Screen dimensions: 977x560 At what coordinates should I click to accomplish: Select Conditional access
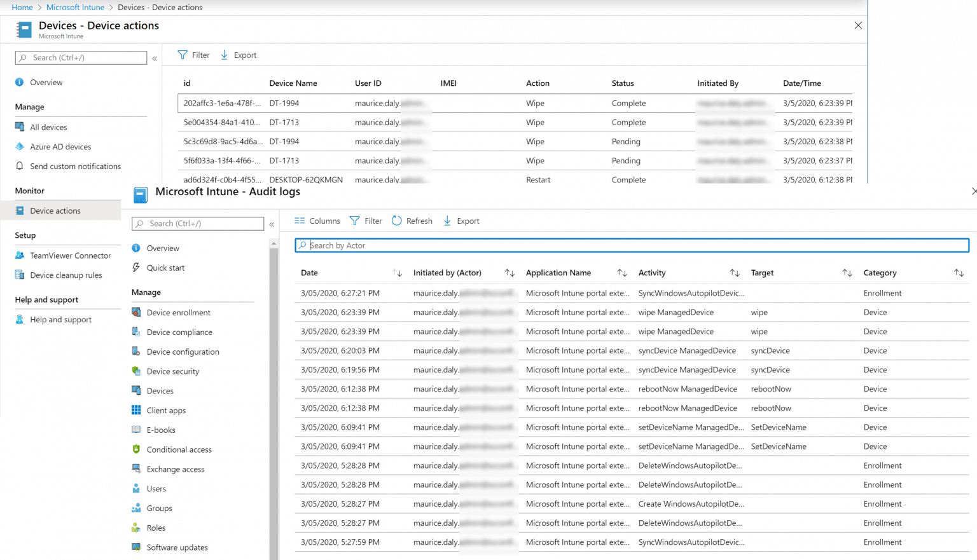[179, 449]
